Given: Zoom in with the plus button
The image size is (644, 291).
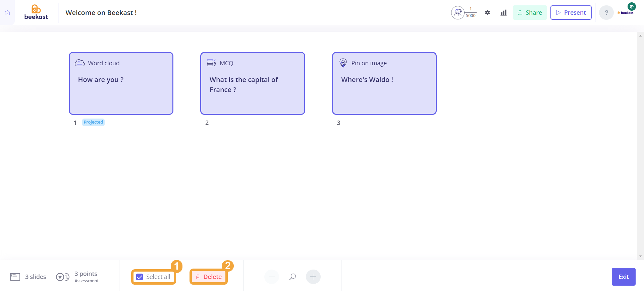Looking at the screenshot, I should coord(313,277).
